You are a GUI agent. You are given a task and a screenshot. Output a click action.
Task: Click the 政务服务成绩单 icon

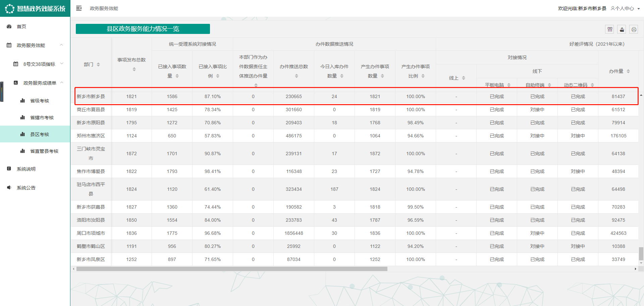[x=16, y=83]
